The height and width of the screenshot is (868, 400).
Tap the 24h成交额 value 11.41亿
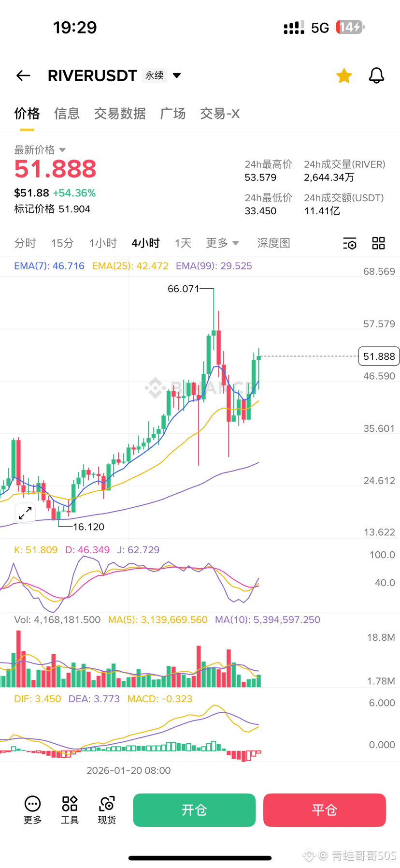[x=322, y=211]
